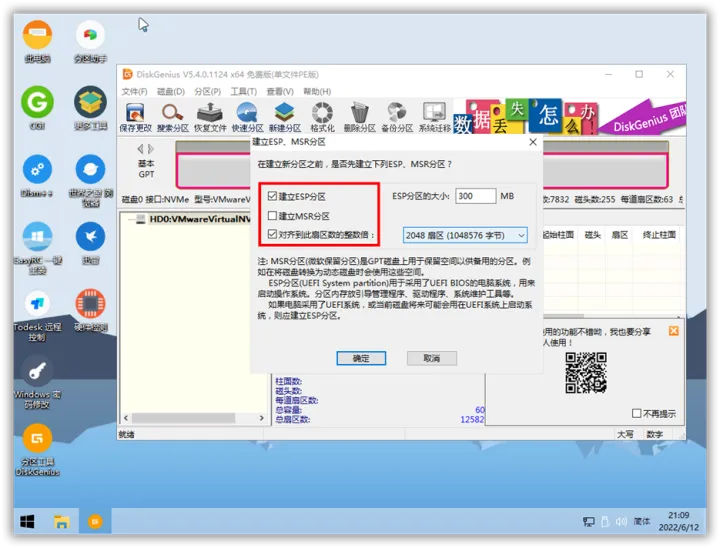Launch the 分区工具 DiskGenius desktop icon
This screenshot has height=548, width=720.
(x=38, y=450)
